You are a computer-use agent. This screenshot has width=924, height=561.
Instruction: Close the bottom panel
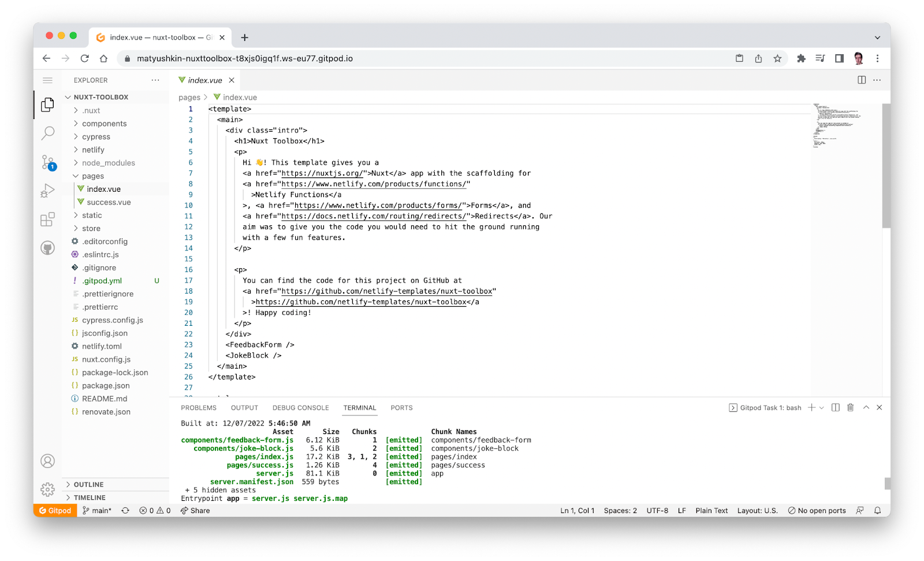pyautogui.click(x=880, y=408)
